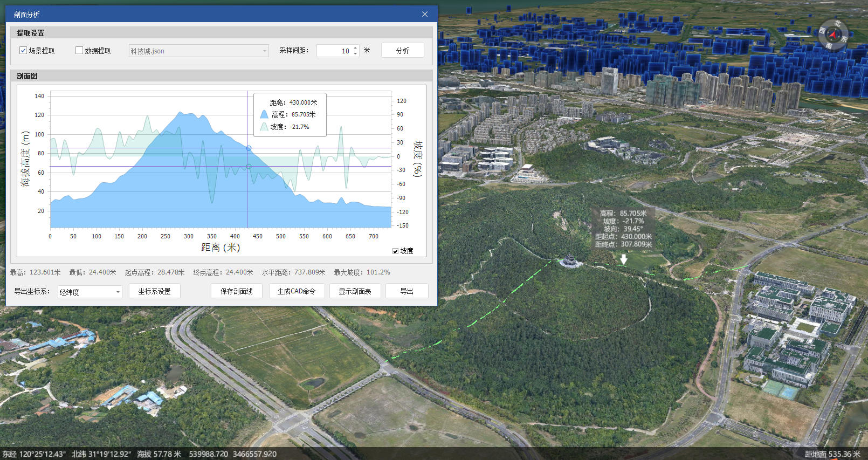868x460 pixels.
Task: Click the 距地面 535.36 米 status entry
Action: [x=832, y=454]
